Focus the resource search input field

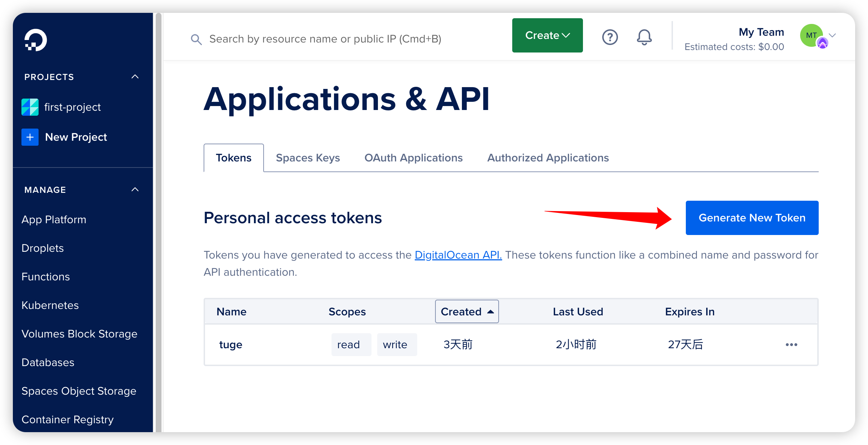pyautogui.click(x=325, y=39)
